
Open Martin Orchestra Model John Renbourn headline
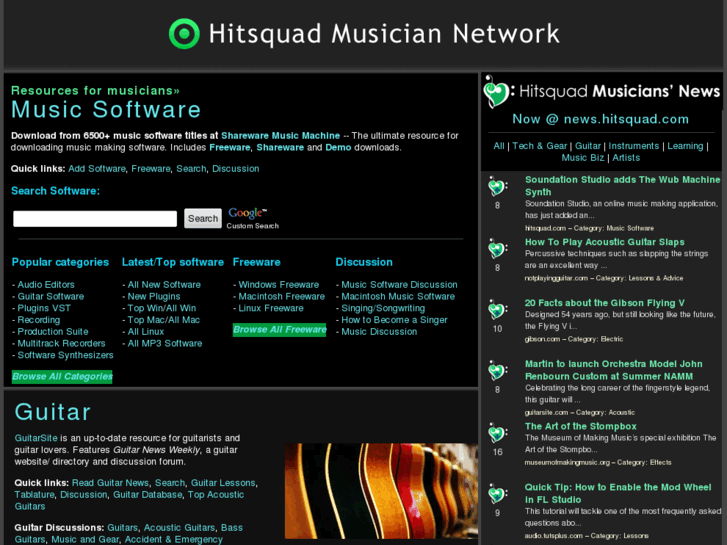[x=613, y=370]
